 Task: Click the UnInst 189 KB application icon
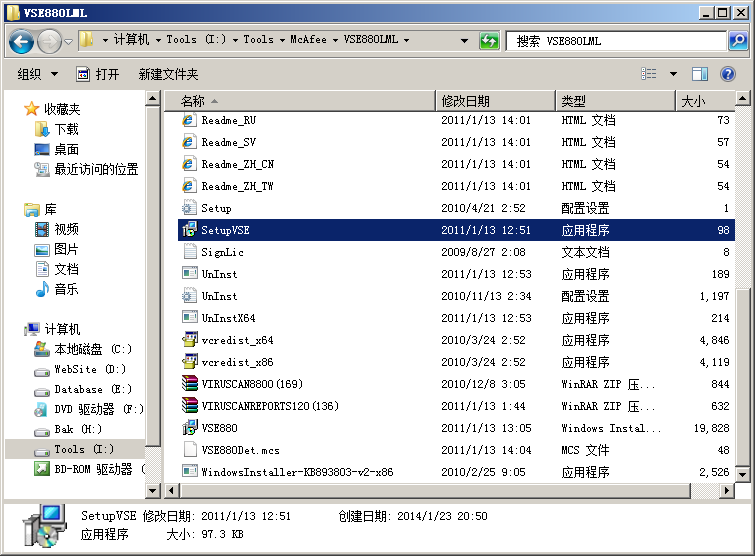tap(189, 274)
